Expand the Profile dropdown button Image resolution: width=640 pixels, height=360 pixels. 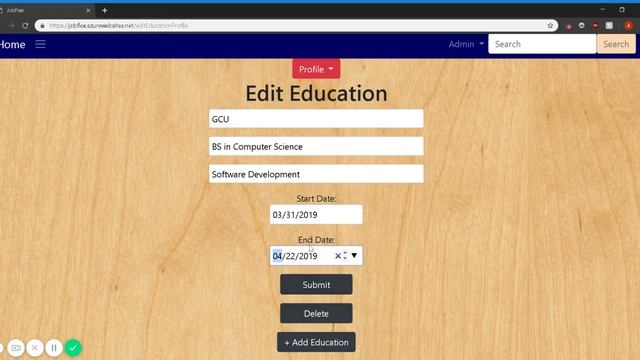pos(316,69)
